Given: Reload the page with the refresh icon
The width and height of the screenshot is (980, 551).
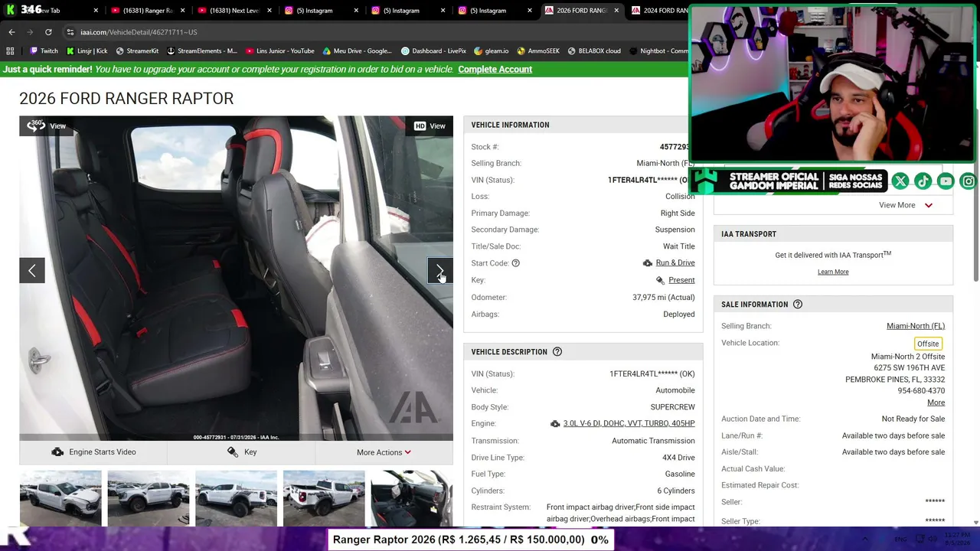Looking at the screenshot, I should point(48,32).
